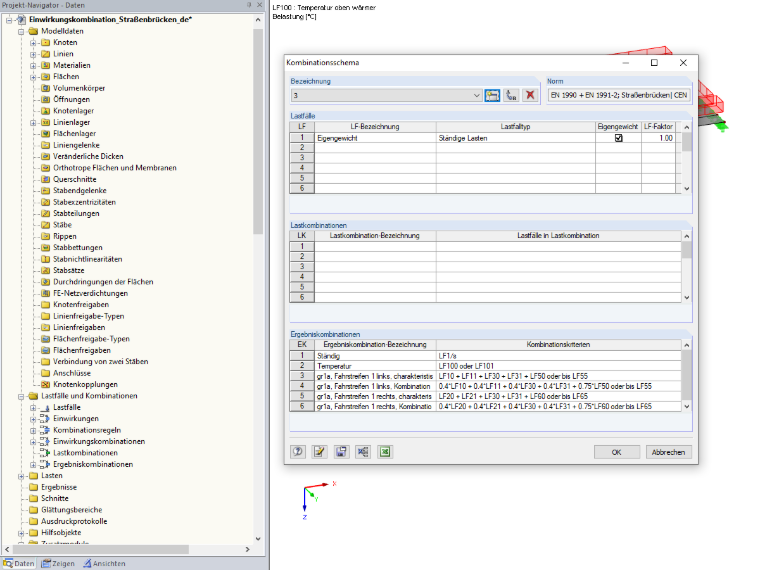Click the Norm field showing EN 1990

(x=619, y=95)
